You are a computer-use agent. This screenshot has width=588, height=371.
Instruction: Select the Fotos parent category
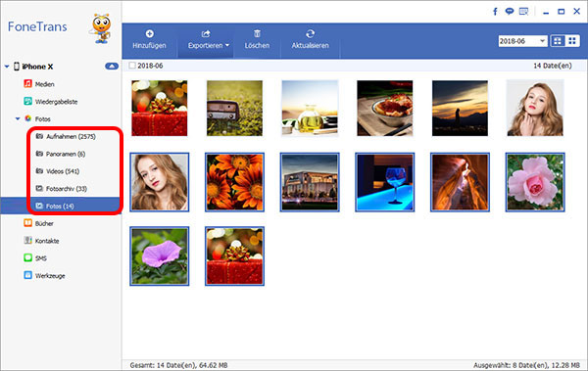tap(37, 118)
